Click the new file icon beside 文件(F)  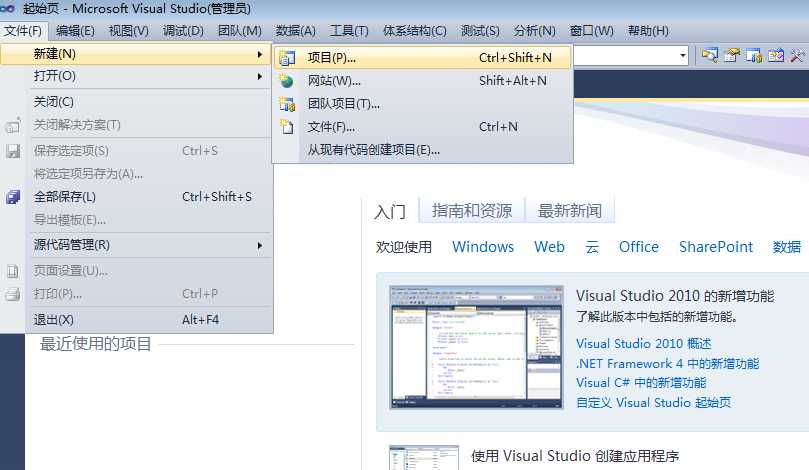click(x=286, y=127)
